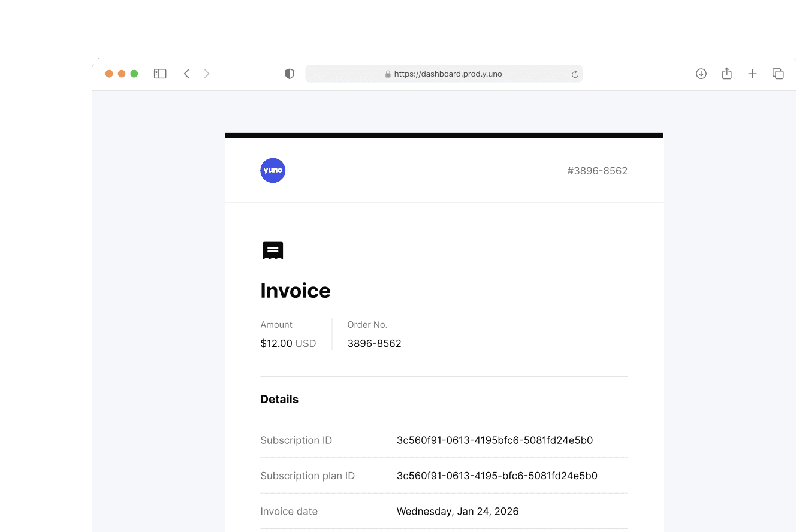Screen dimensions: 796x532
Task: Click the Subscription ID label
Action: click(x=296, y=440)
